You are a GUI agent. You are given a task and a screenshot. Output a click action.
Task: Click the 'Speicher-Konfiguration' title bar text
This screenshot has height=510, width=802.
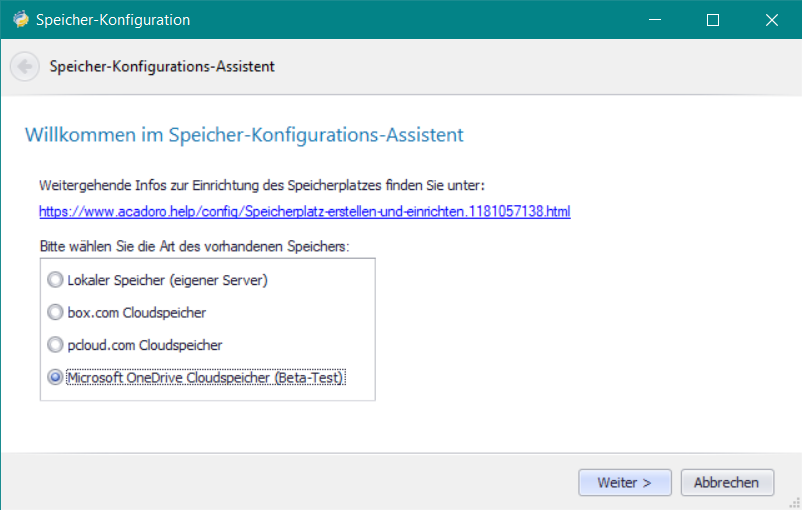[x=113, y=20]
